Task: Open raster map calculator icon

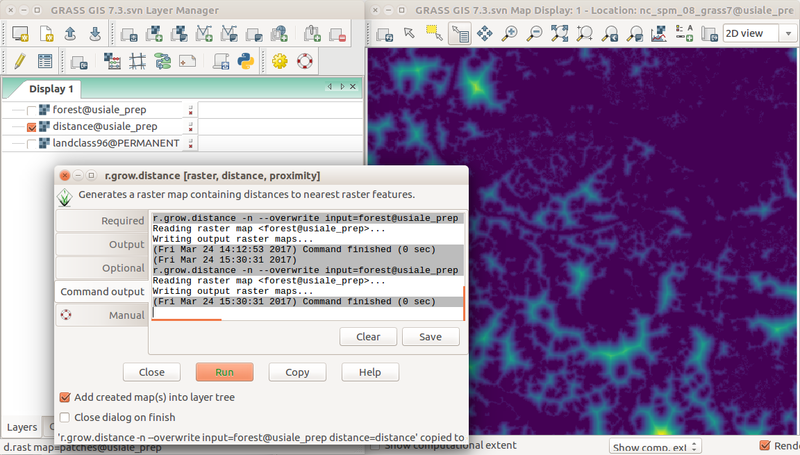Action: click(112, 61)
